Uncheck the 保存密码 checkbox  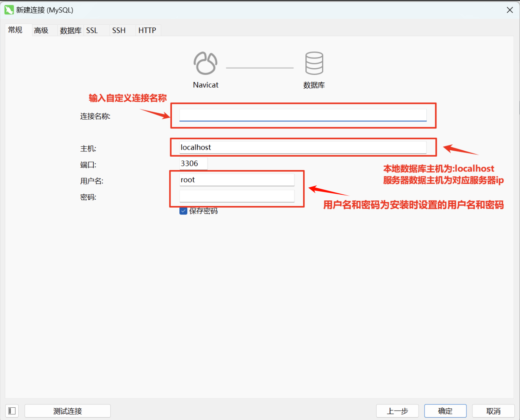coord(183,211)
